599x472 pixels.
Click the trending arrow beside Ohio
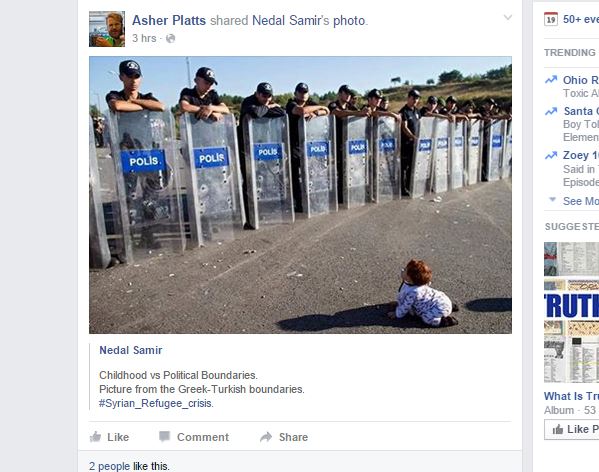tap(551, 80)
